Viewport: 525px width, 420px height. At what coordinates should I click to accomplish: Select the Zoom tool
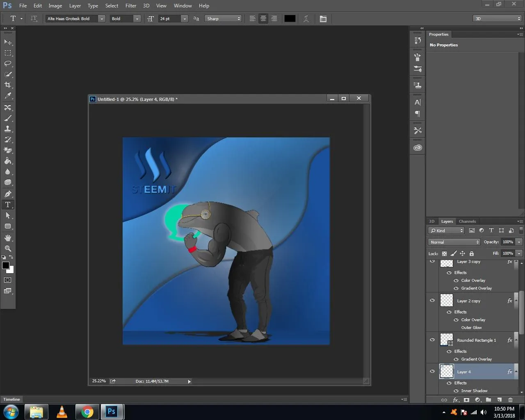click(8, 249)
